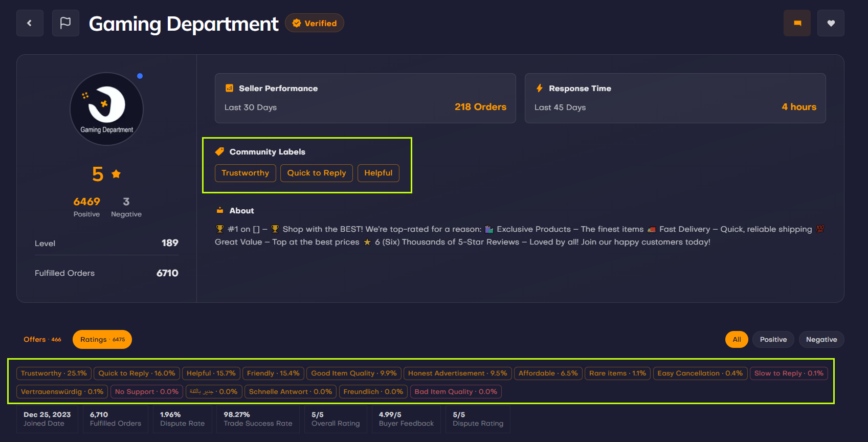The image size is (868, 442).
Task: Click the flag report icon
Action: pos(65,23)
